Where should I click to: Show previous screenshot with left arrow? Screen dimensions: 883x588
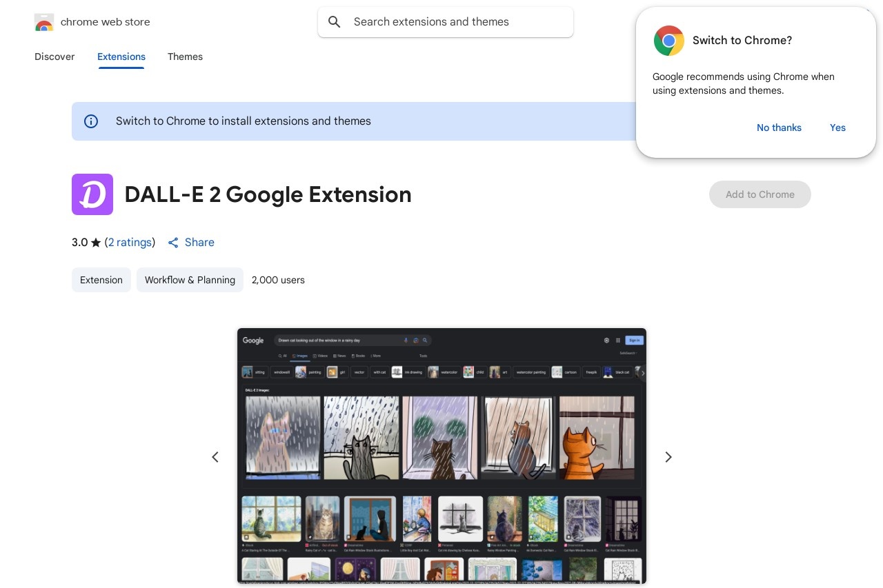click(x=215, y=457)
